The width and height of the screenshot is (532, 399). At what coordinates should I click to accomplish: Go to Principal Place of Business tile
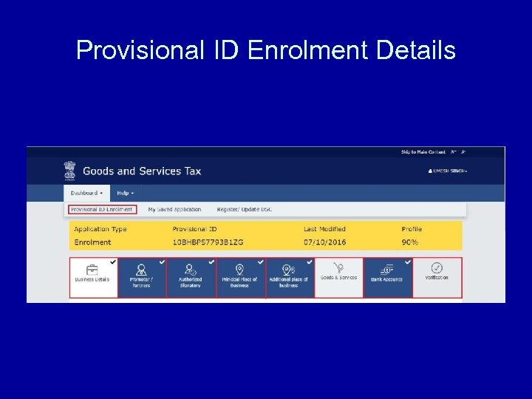coord(241,278)
